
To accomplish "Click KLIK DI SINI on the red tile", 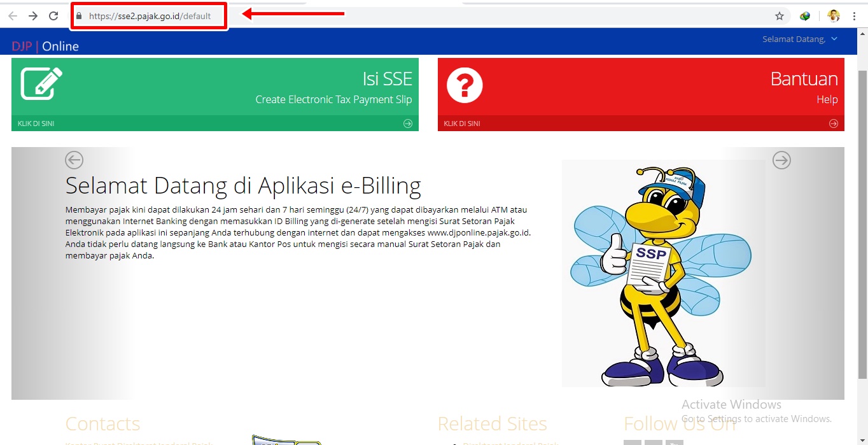I will pyautogui.click(x=462, y=124).
